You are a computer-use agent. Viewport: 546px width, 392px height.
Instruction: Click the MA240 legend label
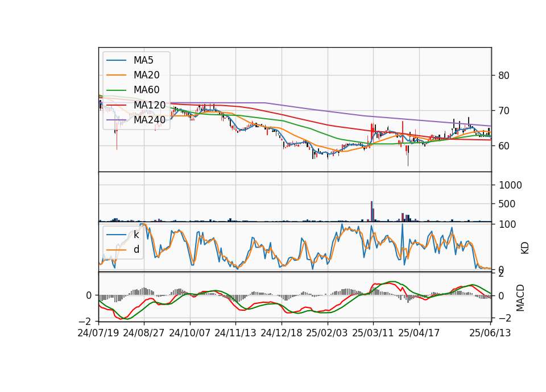click(x=150, y=120)
